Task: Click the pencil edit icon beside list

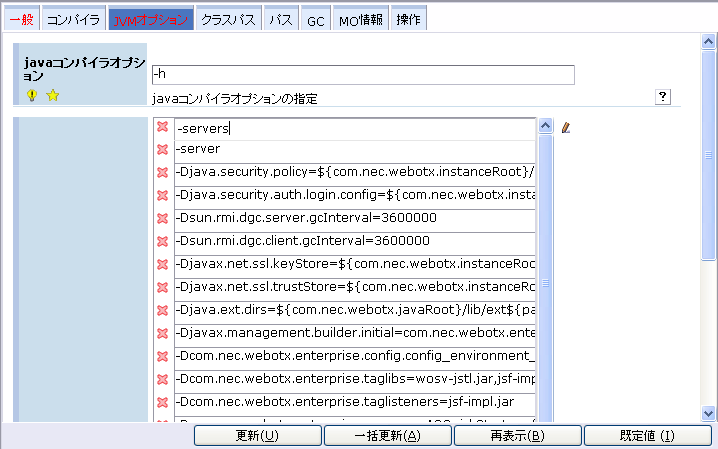Action: pyautogui.click(x=566, y=127)
